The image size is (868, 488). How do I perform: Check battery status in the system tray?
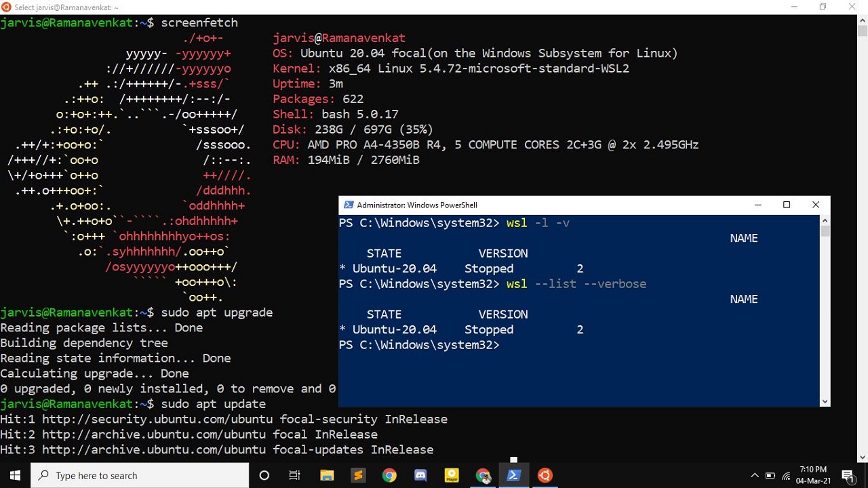771,476
